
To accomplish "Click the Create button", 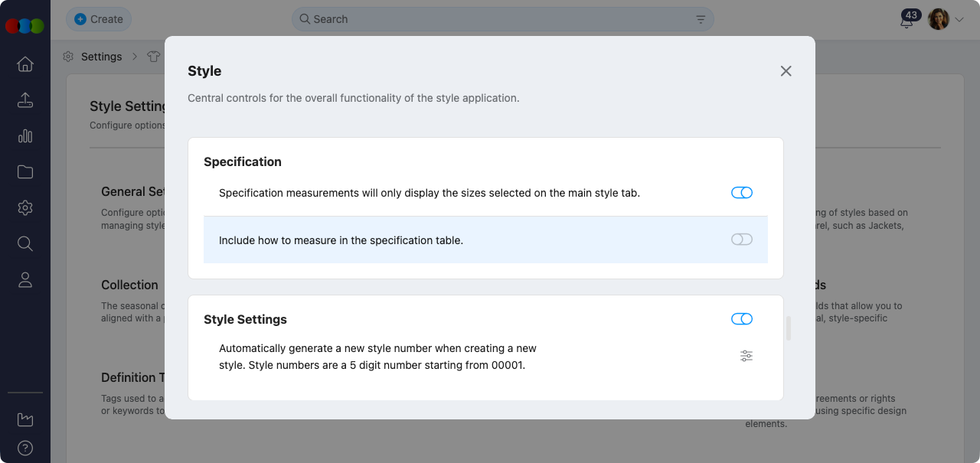I will [x=99, y=19].
